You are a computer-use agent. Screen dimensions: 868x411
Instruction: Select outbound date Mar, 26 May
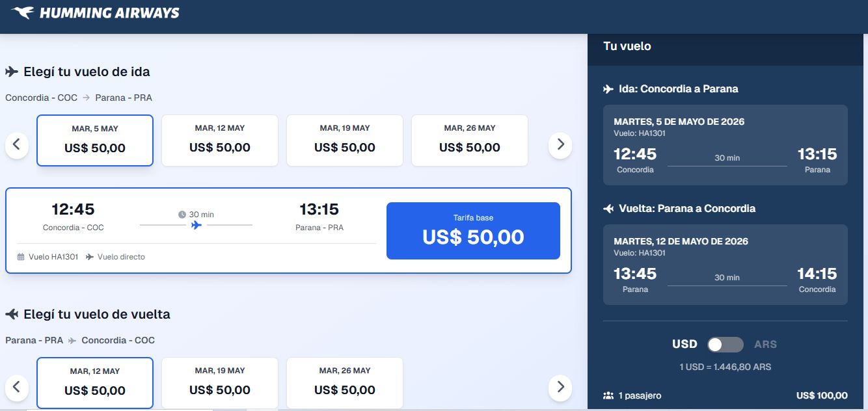point(470,140)
